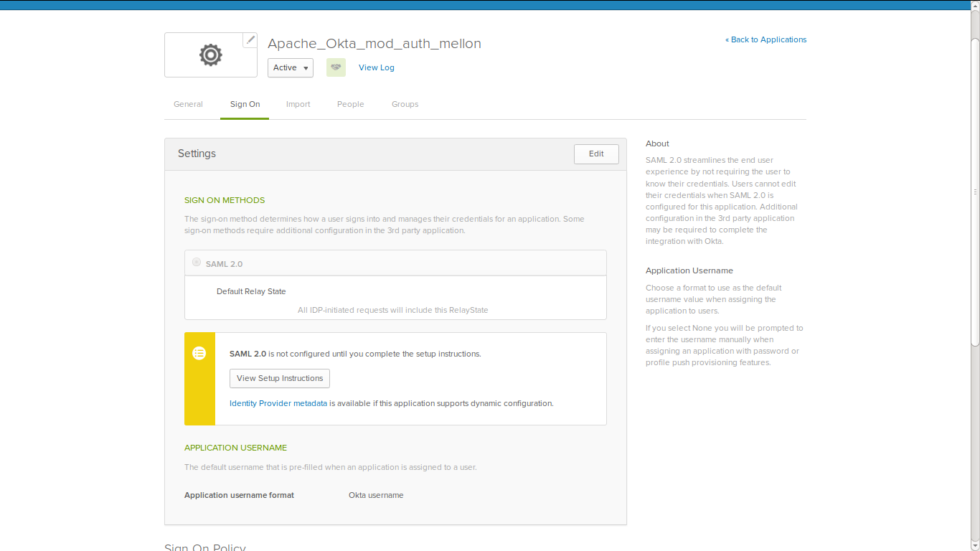
Task: Click the IDP-initiated requests RelayState note
Action: [x=393, y=310]
